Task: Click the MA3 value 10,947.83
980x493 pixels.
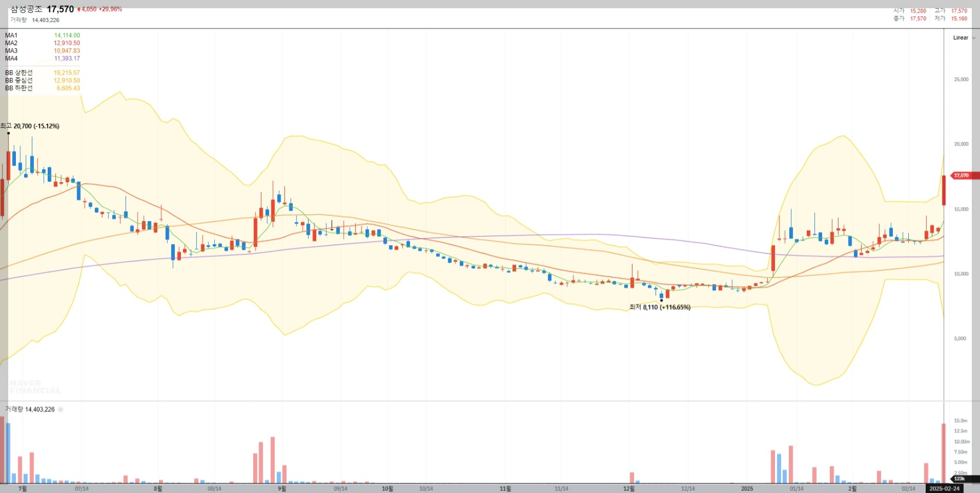Action: pos(67,50)
